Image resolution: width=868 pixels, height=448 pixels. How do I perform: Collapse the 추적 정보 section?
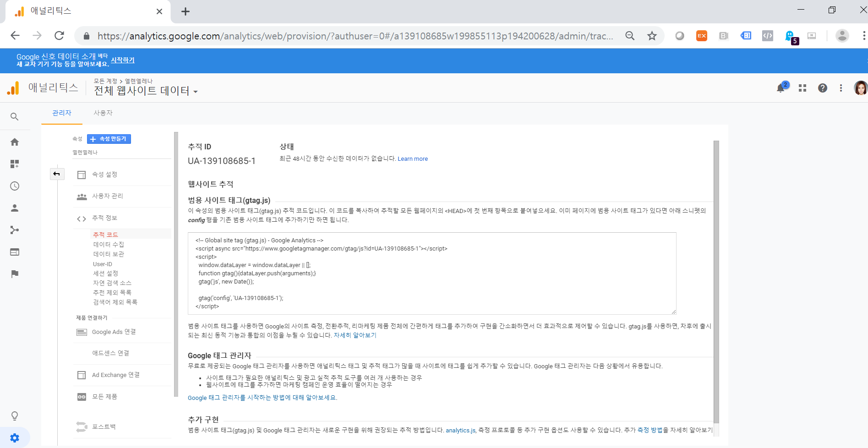[x=121, y=218]
